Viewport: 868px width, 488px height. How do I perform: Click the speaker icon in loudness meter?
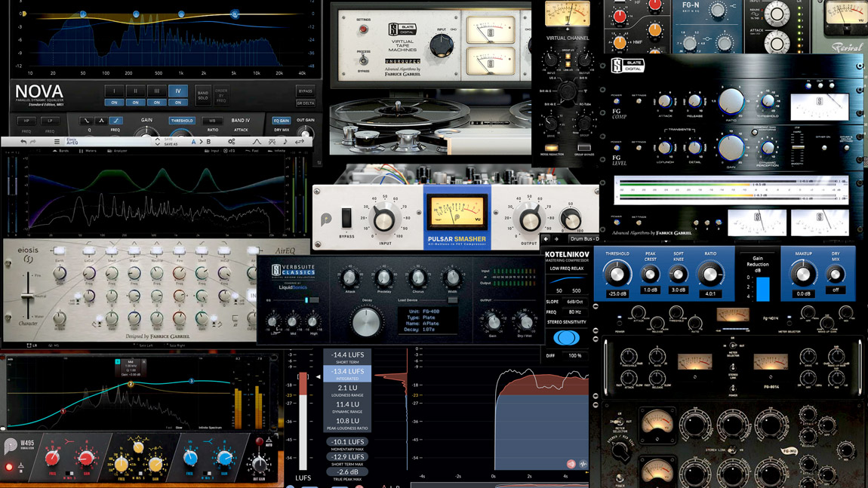click(571, 465)
